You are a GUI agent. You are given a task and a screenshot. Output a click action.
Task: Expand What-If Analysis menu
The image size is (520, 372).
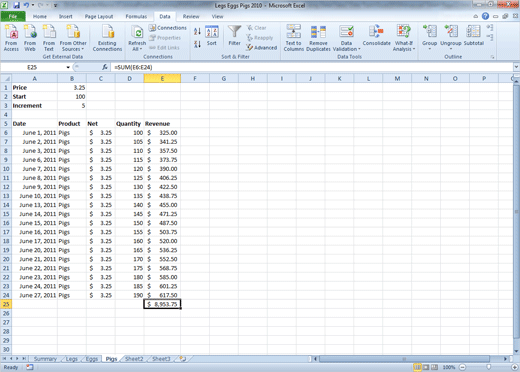(x=404, y=38)
